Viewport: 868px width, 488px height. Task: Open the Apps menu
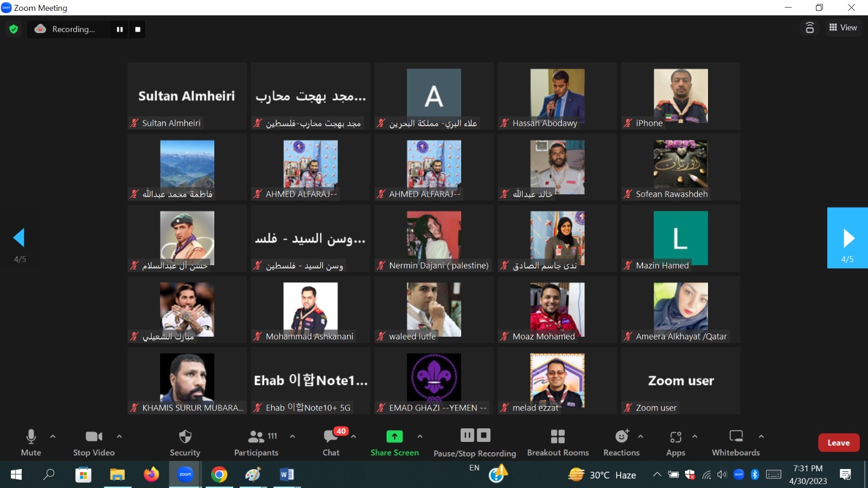(x=675, y=442)
